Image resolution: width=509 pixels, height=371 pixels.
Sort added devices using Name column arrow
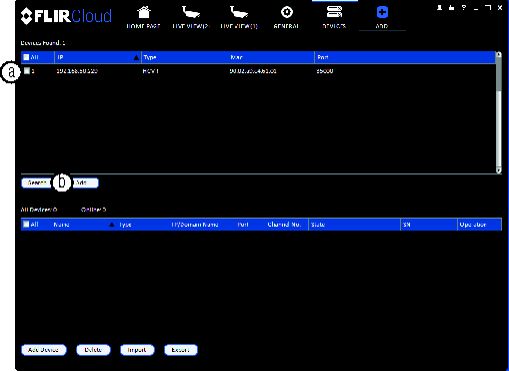coord(112,225)
